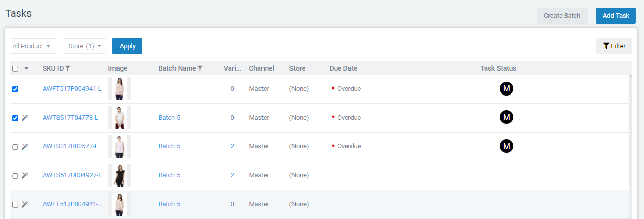Open the Filter panel button
The width and height of the screenshot is (644, 219).
[614, 46]
